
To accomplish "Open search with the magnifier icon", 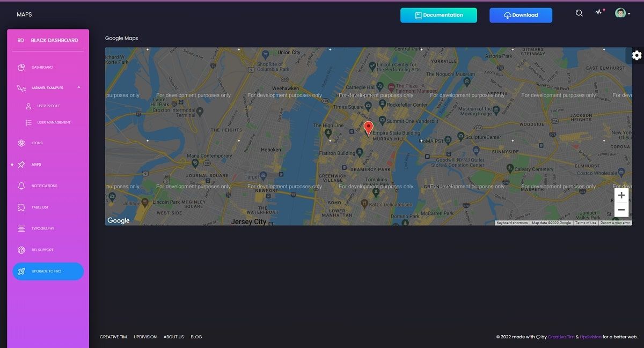I will click(x=579, y=13).
